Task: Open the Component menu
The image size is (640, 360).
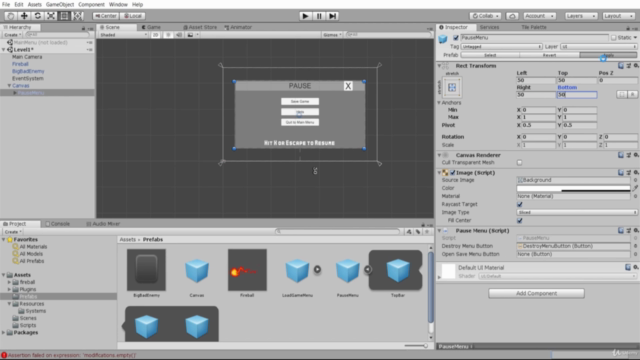Action: coord(91,4)
